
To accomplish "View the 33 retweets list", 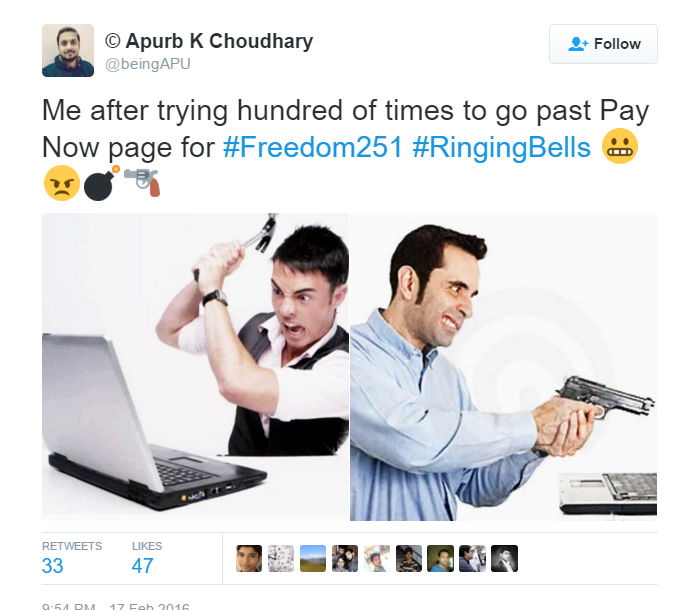I will [72, 558].
